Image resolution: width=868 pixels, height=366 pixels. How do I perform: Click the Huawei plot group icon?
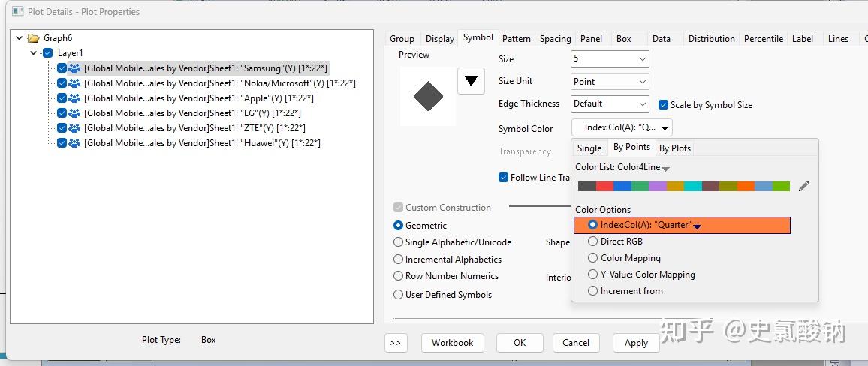(x=74, y=143)
